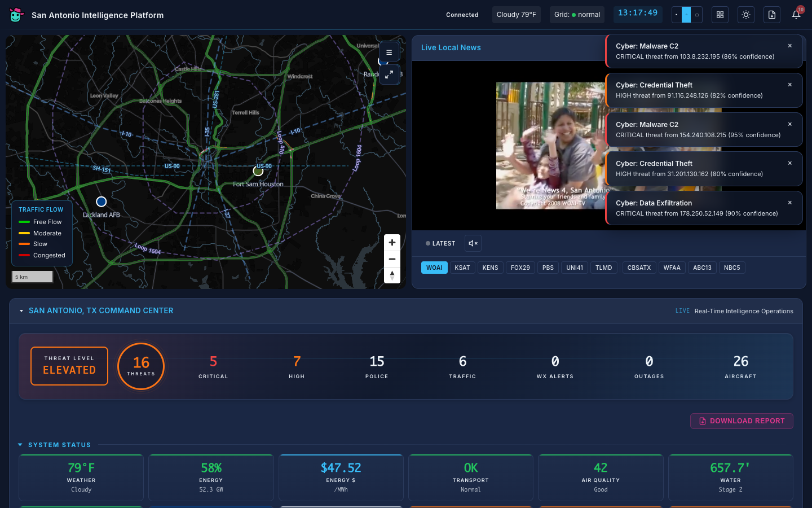Collapse the San Antonio Command Center section
Screen dimensions: 812x508
21,310
